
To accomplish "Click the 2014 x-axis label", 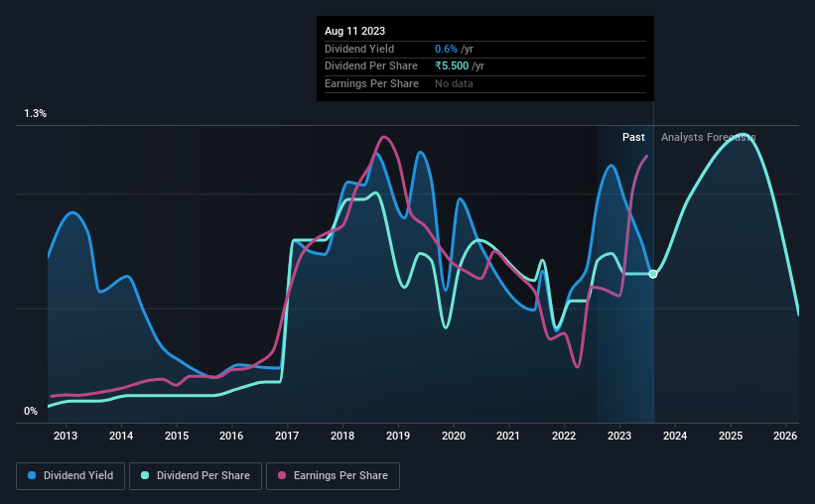I will tap(121, 436).
